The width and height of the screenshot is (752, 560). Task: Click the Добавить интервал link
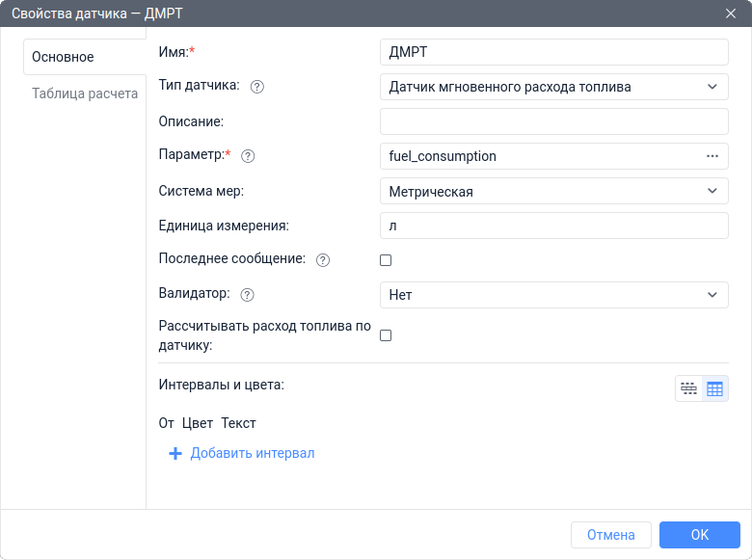click(x=252, y=454)
